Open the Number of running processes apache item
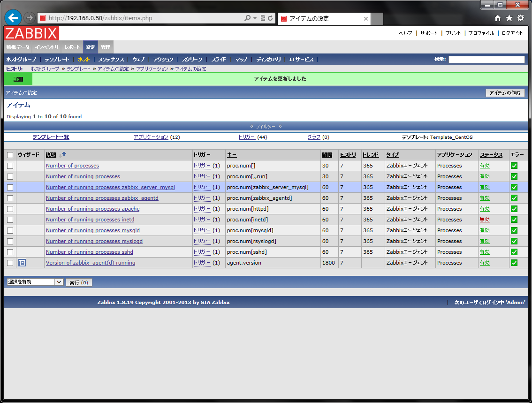The height and width of the screenshot is (403, 532). coord(92,209)
